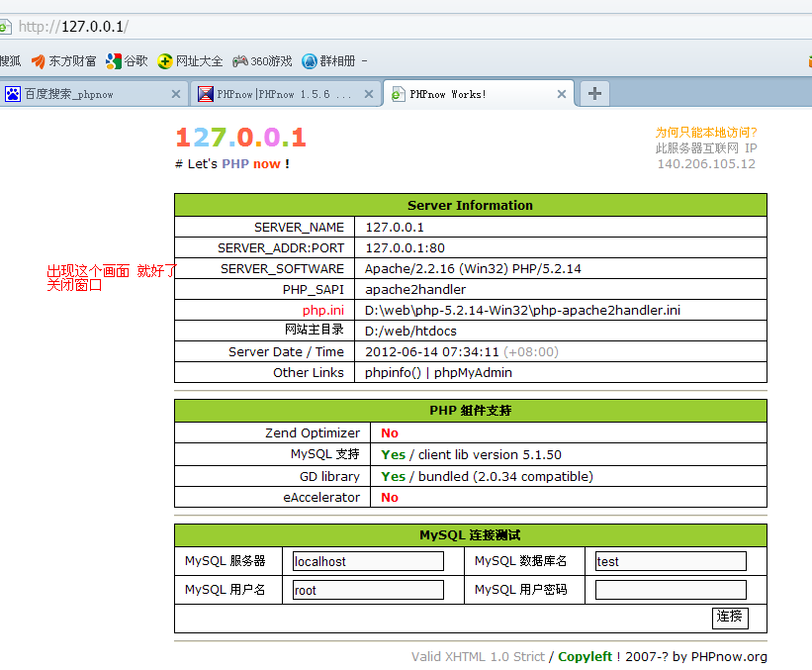
Task: Click the 127.0.0.1:80 address value
Action: pos(405,247)
